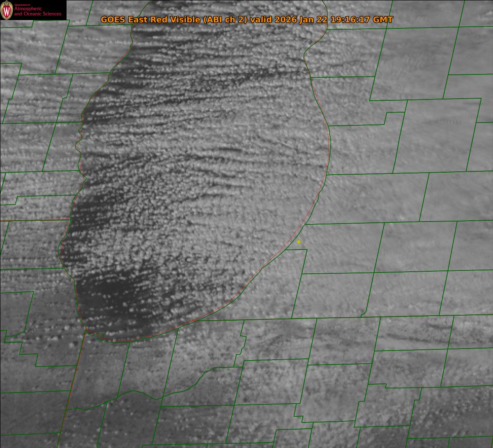Click the GOES East Red Visible title text
This screenshot has width=493, height=448.
246,20
